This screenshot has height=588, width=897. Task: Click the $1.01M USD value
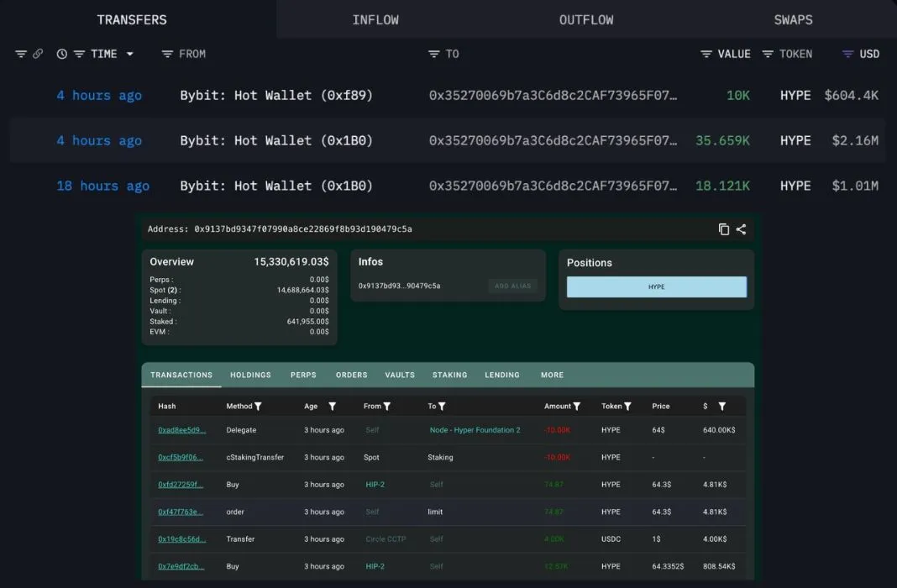point(855,186)
